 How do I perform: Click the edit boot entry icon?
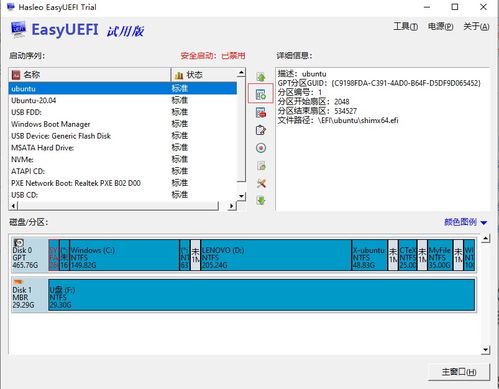point(261,130)
